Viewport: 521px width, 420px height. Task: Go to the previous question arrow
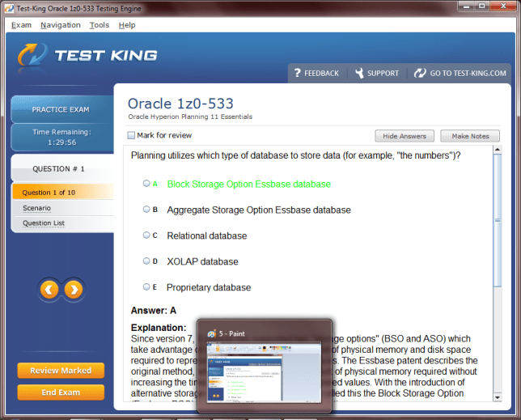pos(49,290)
